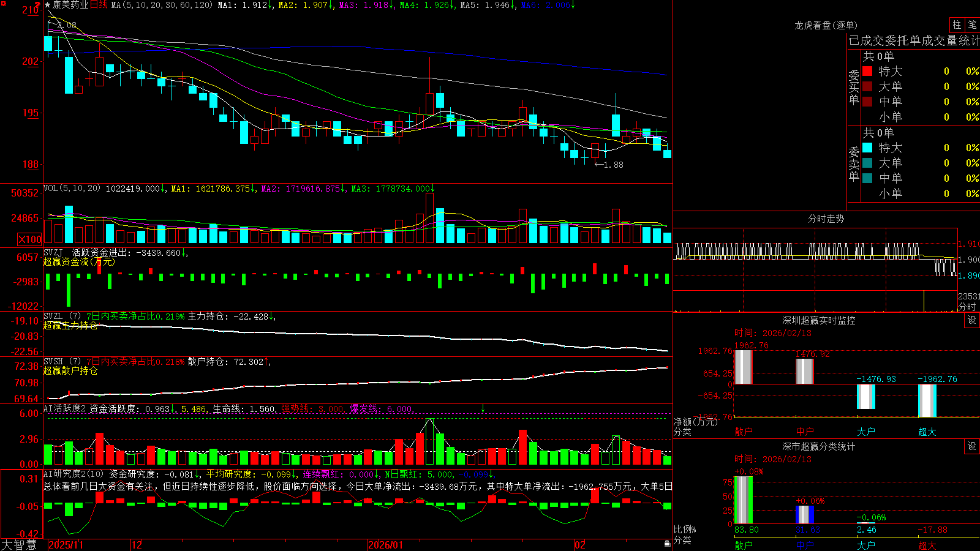
Task: Click the 2026/01 date marker on timeline
Action: pyautogui.click(x=386, y=545)
